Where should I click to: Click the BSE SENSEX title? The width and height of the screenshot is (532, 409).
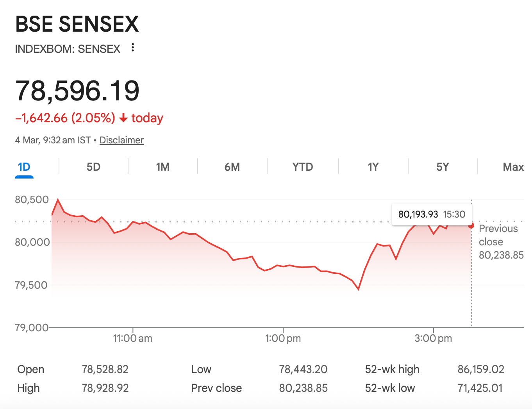[77, 24]
